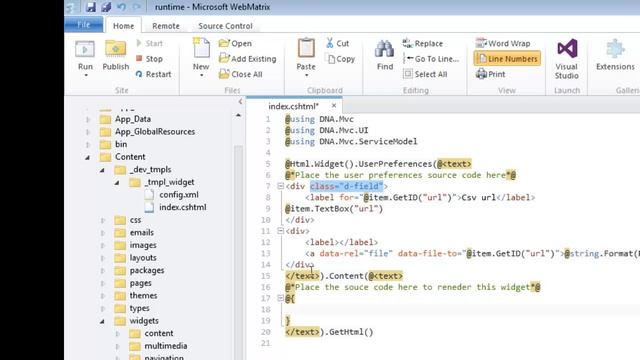Copy the selected text
Screen dimensions: 640x360
[341, 59]
